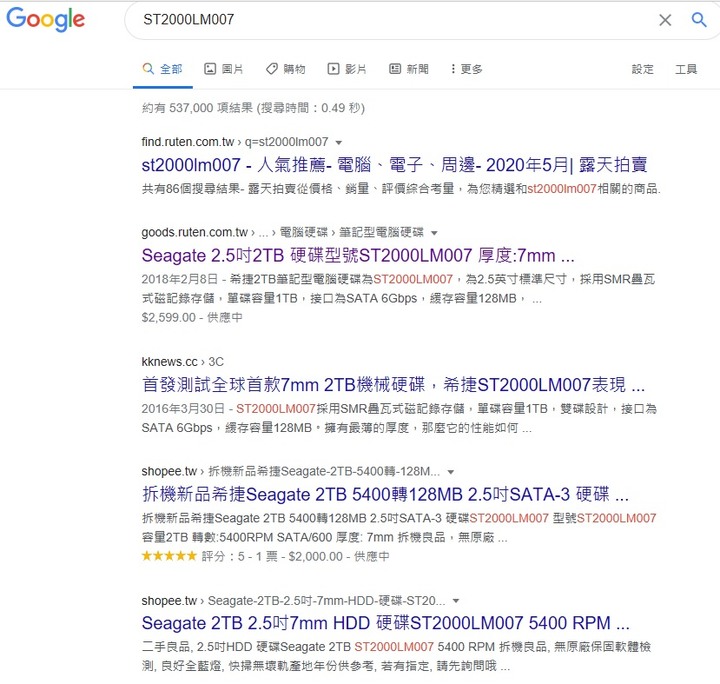
Task: Click snippet text 共有86個搜尋結果
Action: pos(190,189)
